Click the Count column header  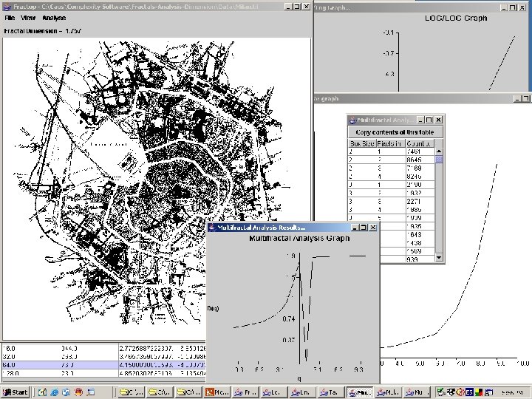pyautogui.click(x=419, y=143)
